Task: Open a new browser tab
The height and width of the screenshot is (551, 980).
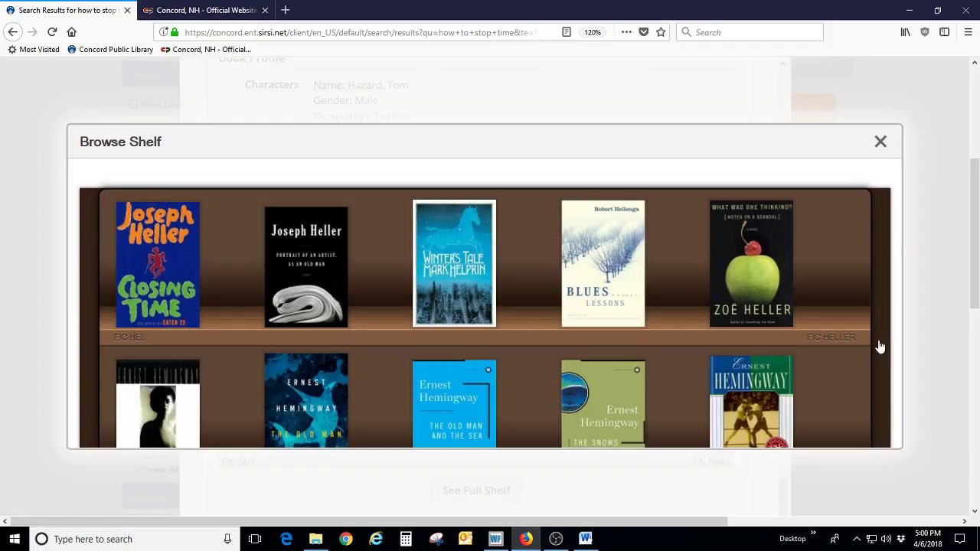Action: (x=286, y=10)
